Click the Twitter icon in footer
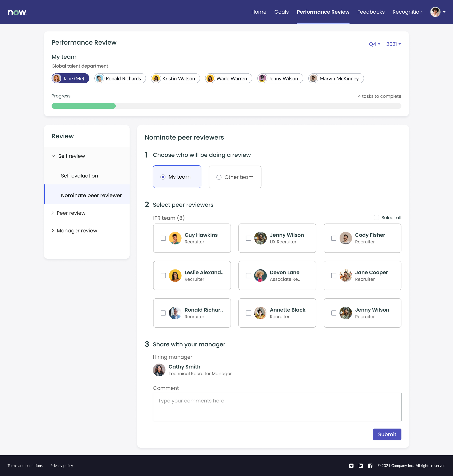 point(351,466)
